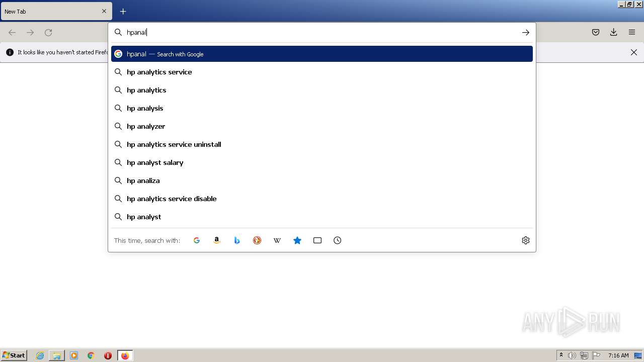Image resolution: width=644 pixels, height=362 pixels.
Task: Launch Chrome from taskbar
Action: point(91,355)
